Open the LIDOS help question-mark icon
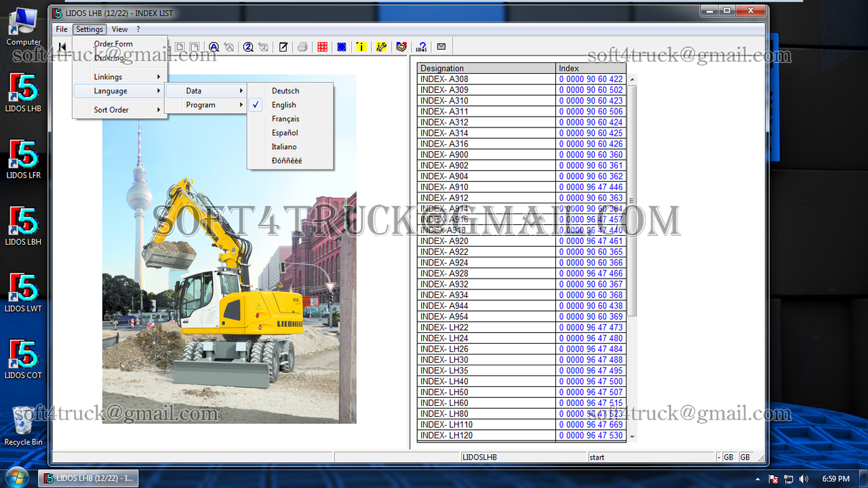 pos(421,47)
